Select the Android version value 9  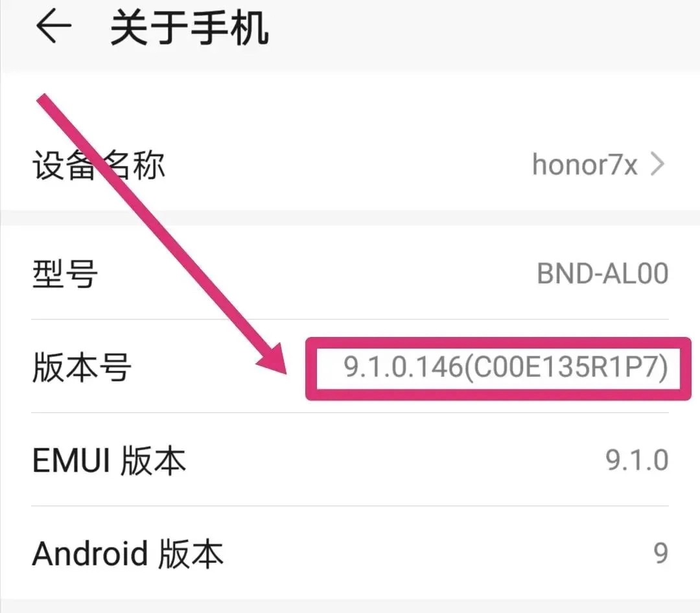660,553
